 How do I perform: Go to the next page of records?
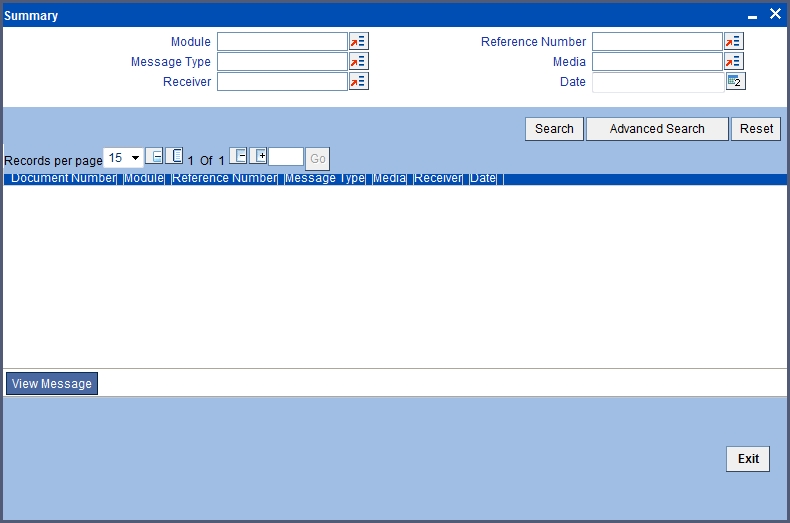click(x=238, y=156)
